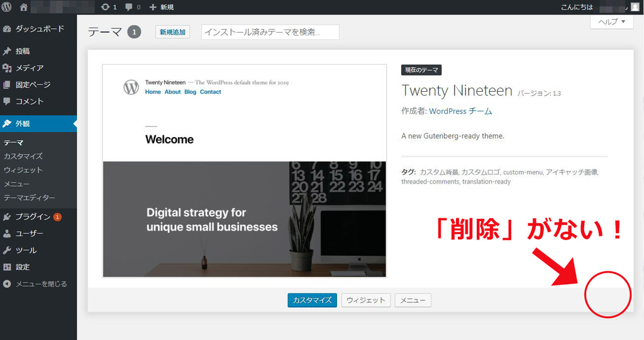Image resolution: width=644 pixels, height=340 pixels.
Task: Click the 固定ページ pages icon
Action: click(x=6, y=85)
